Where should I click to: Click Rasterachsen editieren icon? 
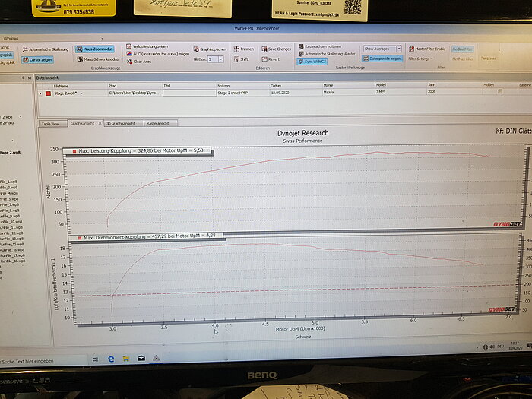coord(301,46)
